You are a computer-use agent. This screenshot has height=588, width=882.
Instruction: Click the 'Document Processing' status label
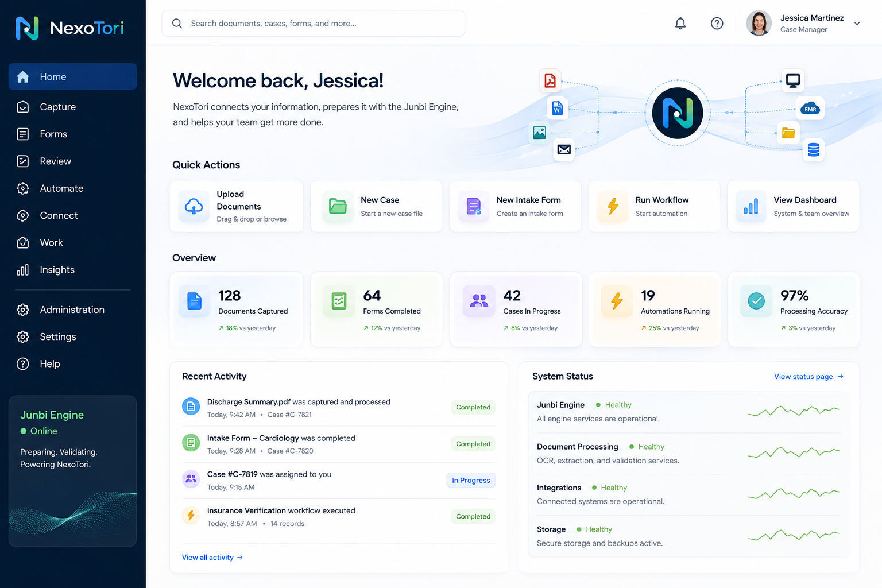[578, 447]
